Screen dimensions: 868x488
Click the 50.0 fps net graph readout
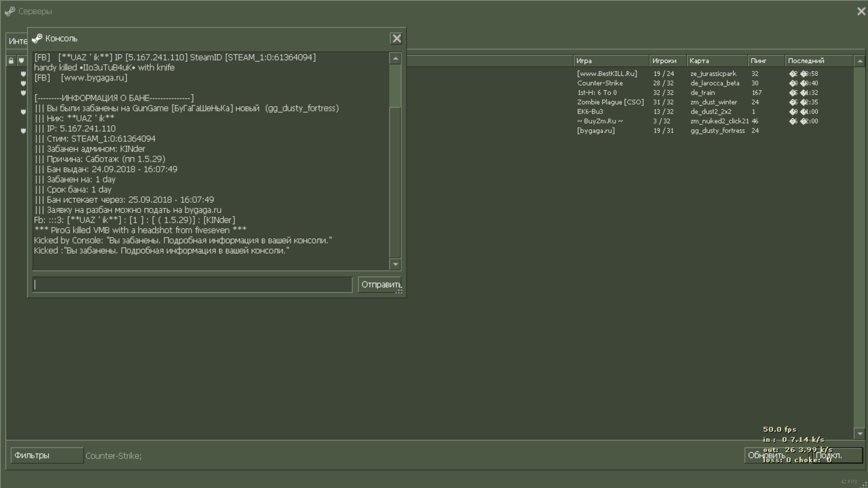click(x=780, y=429)
